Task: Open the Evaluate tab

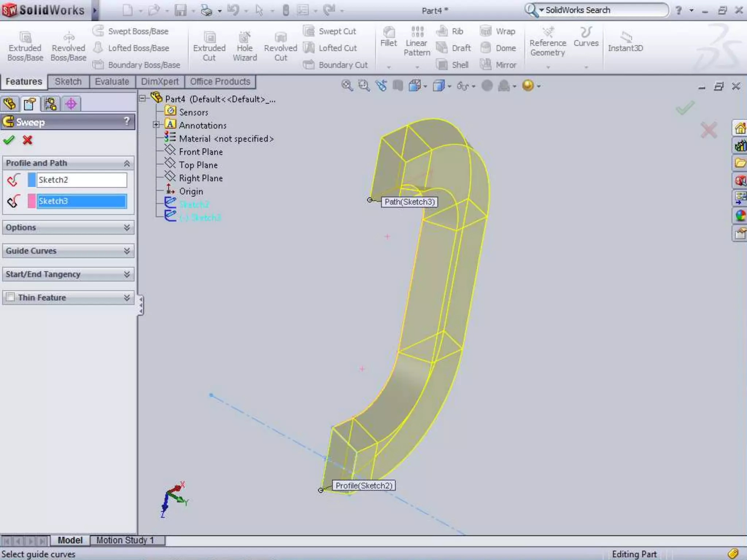Action: 112,82
